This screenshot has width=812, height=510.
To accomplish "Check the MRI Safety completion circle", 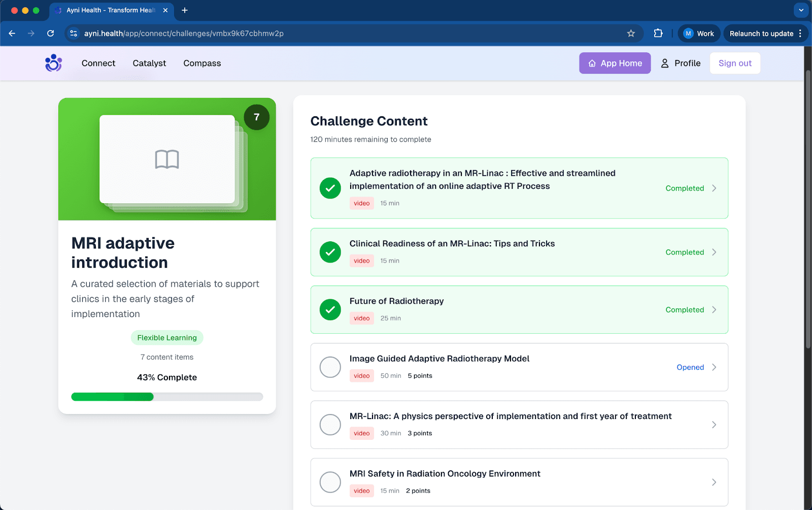I will (330, 482).
